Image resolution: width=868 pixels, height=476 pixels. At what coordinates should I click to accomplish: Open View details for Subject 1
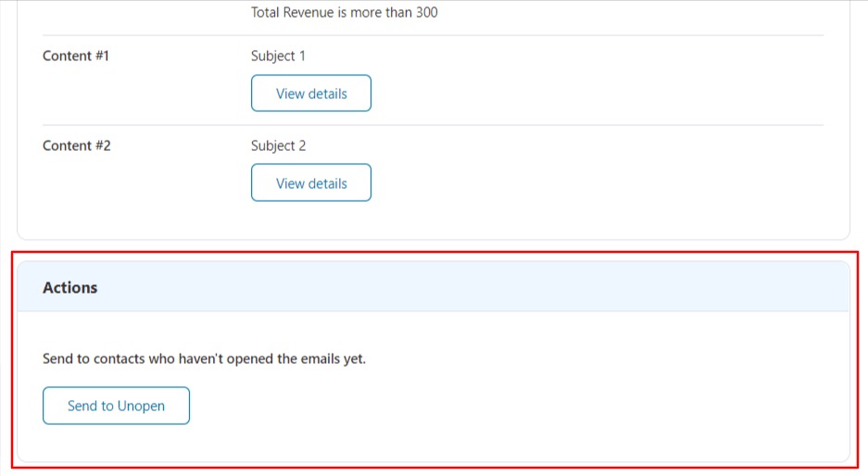pyautogui.click(x=311, y=93)
